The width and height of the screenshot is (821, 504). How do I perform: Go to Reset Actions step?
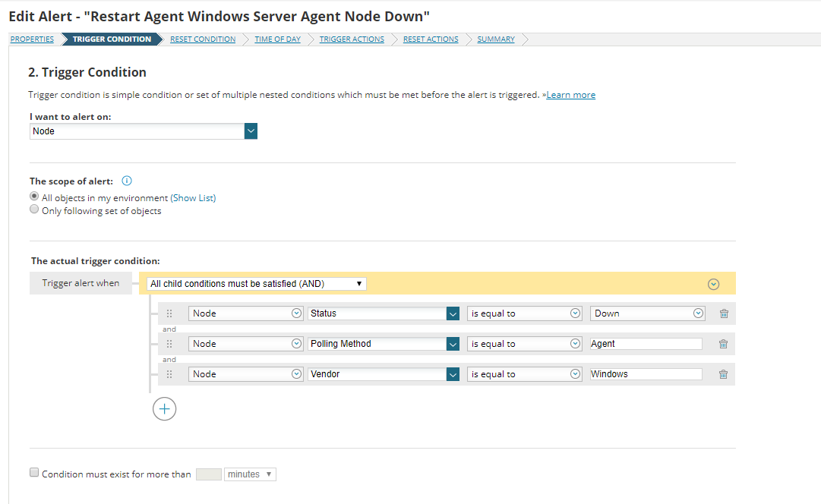(431, 39)
